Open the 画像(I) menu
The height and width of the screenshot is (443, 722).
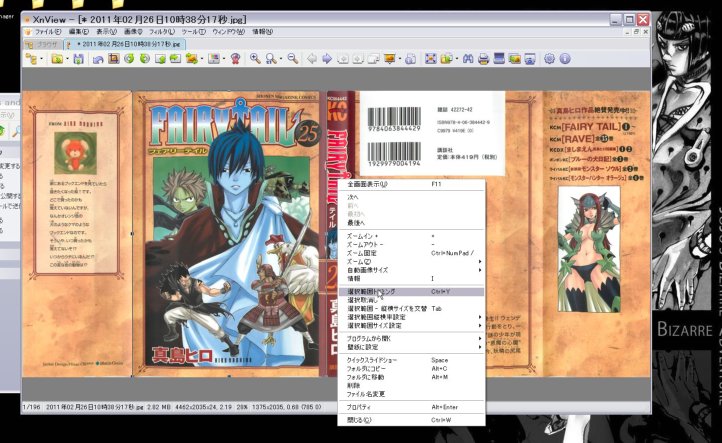coord(133,32)
